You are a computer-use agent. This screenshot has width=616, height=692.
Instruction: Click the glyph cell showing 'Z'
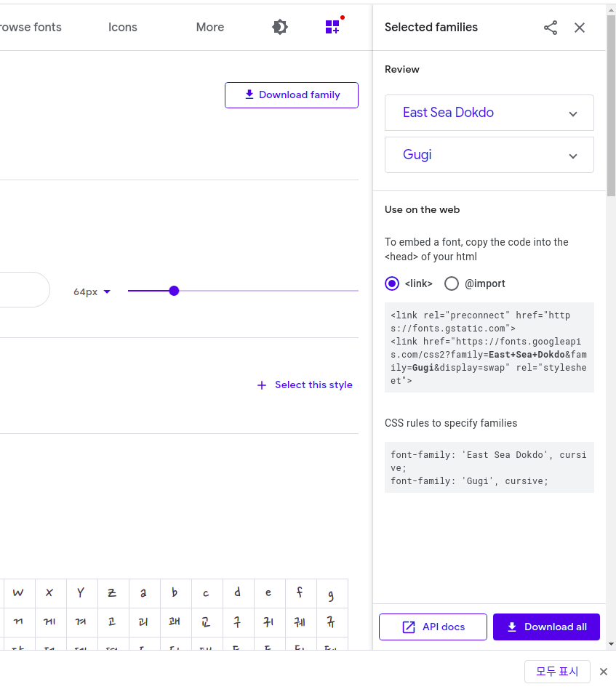(113, 593)
